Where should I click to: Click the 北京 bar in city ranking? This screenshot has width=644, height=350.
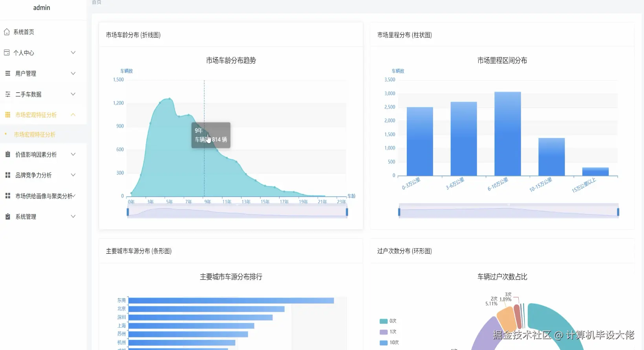pos(206,309)
